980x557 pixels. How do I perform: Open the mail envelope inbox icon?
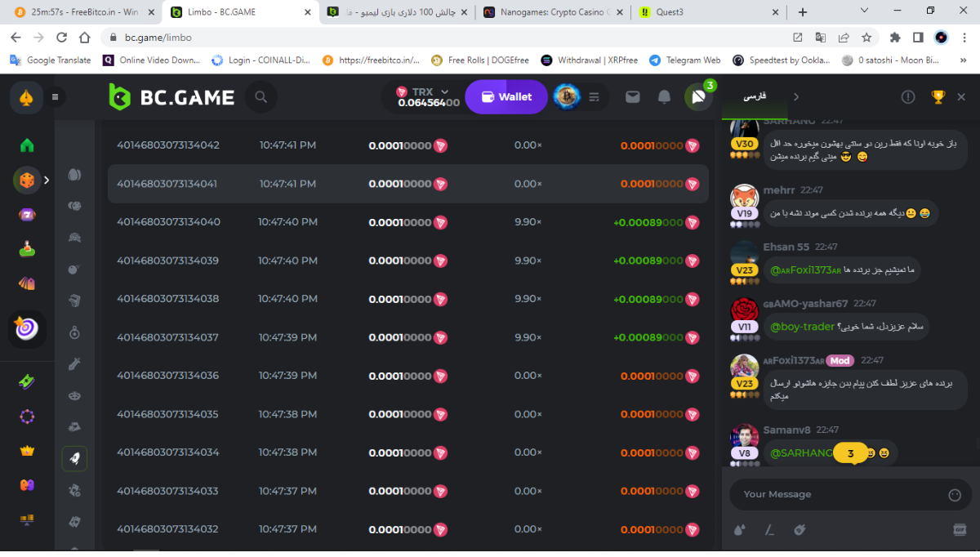(x=632, y=97)
